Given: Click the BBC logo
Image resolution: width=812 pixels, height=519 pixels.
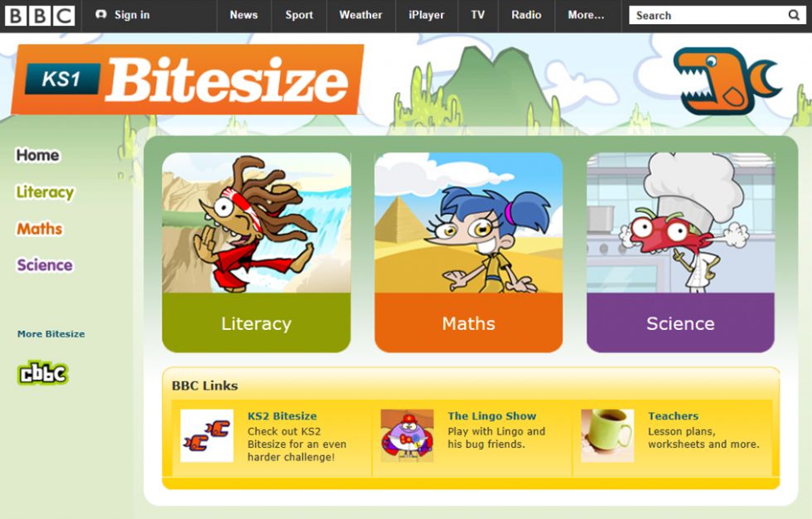Looking at the screenshot, I should [40, 16].
